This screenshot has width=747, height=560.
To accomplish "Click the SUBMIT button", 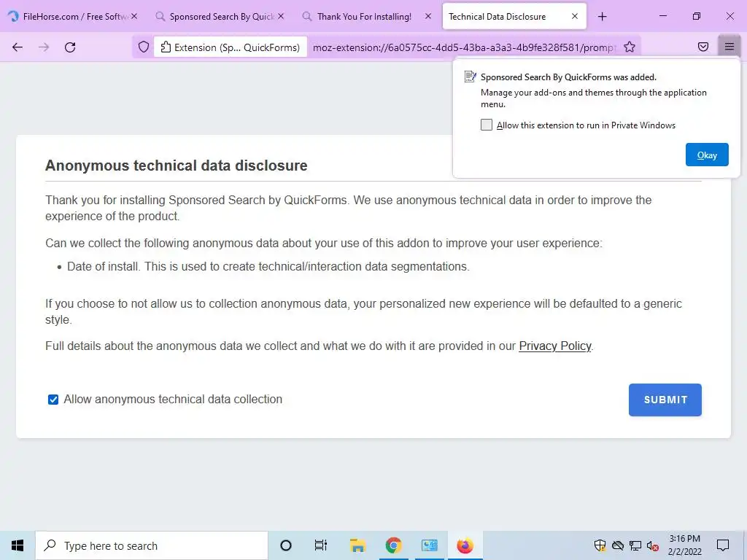I will click(x=665, y=400).
